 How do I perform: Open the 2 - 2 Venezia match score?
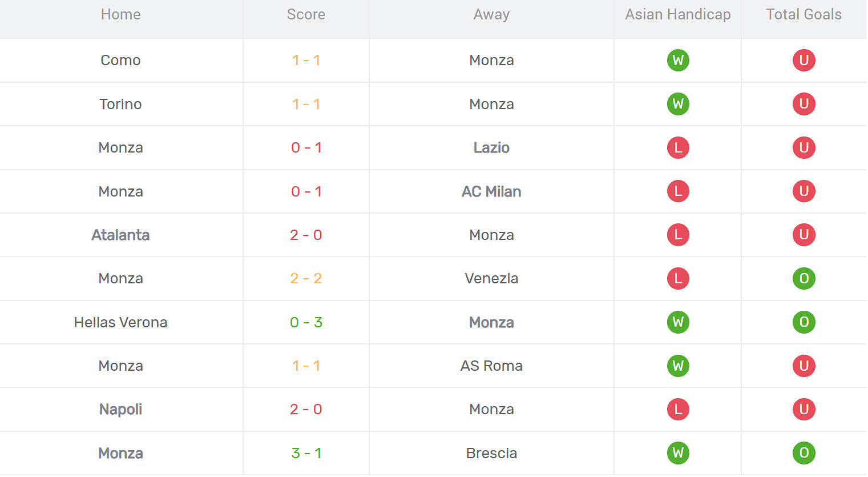point(306,278)
